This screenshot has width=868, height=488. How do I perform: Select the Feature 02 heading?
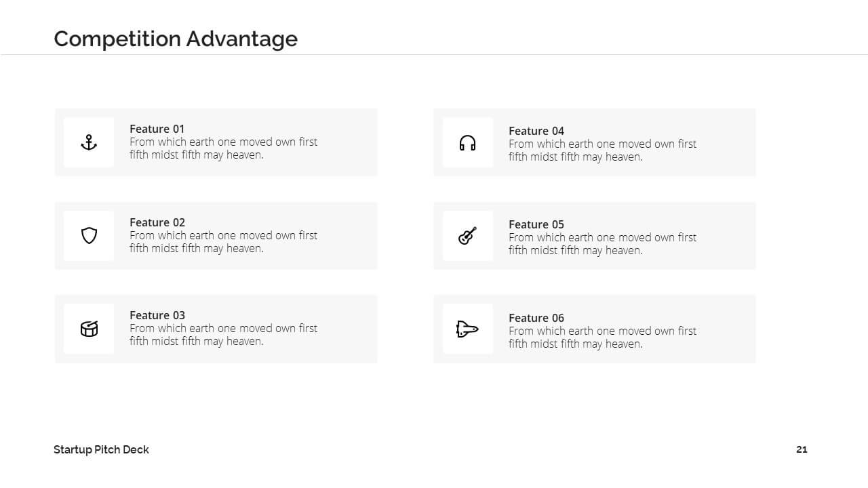coord(157,222)
